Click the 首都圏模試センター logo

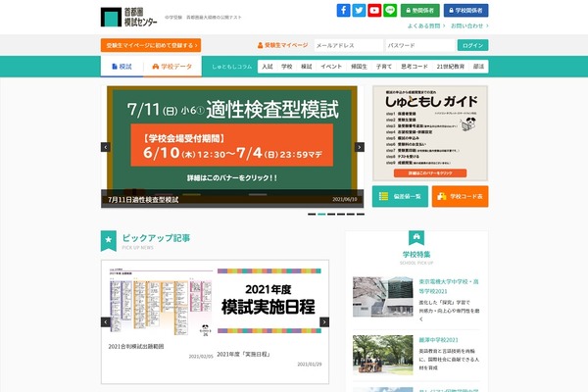point(129,18)
